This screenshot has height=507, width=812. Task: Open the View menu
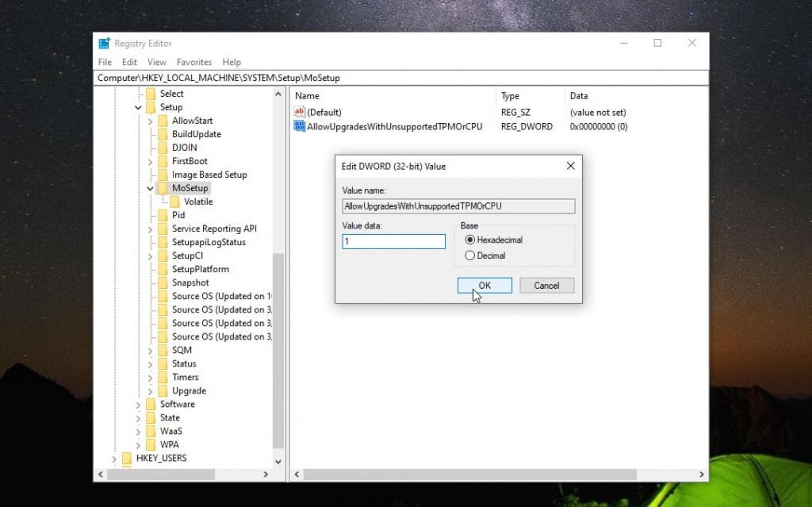(157, 62)
